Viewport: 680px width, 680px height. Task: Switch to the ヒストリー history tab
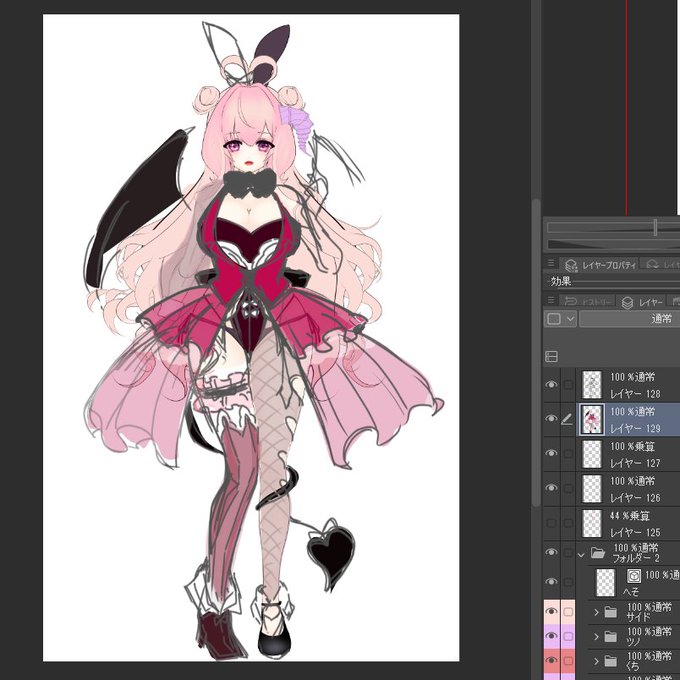(588, 301)
